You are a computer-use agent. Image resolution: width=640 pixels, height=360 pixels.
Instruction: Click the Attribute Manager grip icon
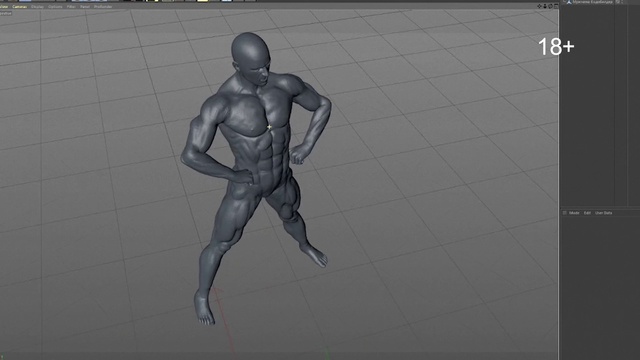coord(564,213)
